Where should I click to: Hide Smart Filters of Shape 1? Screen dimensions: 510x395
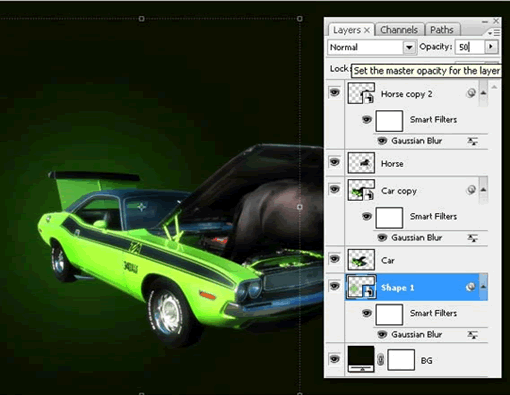(x=366, y=313)
